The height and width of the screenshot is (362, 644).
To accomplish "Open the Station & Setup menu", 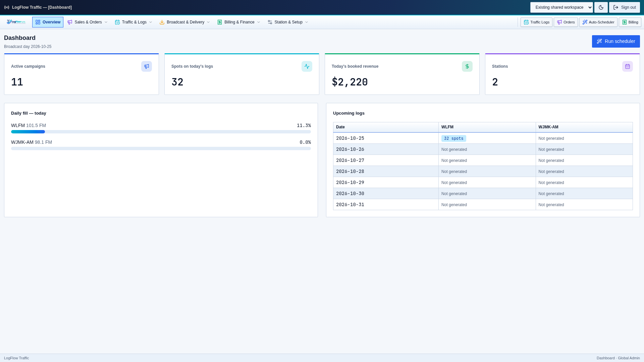I will click(x=288, y=22).
